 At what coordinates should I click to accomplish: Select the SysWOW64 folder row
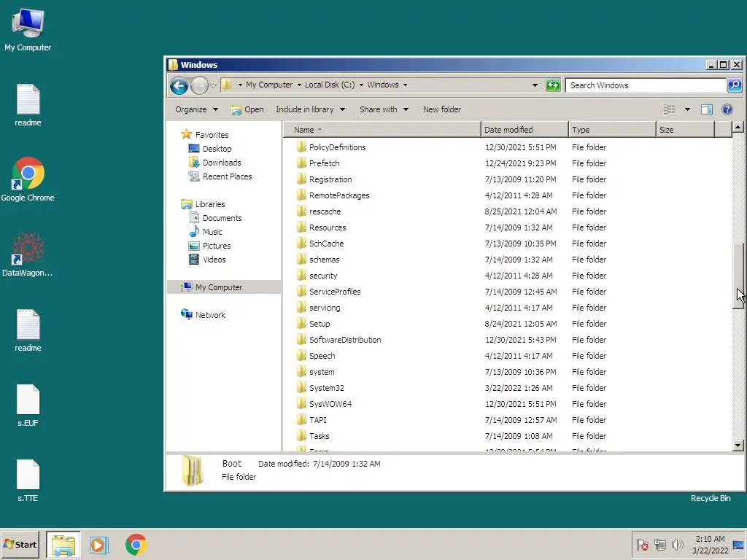(508, 404)
